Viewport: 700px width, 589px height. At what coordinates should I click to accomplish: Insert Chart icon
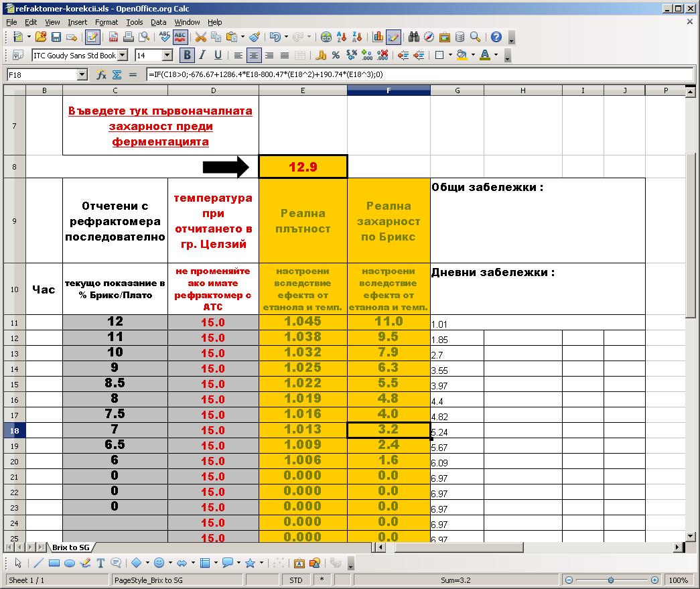(378, 37)
